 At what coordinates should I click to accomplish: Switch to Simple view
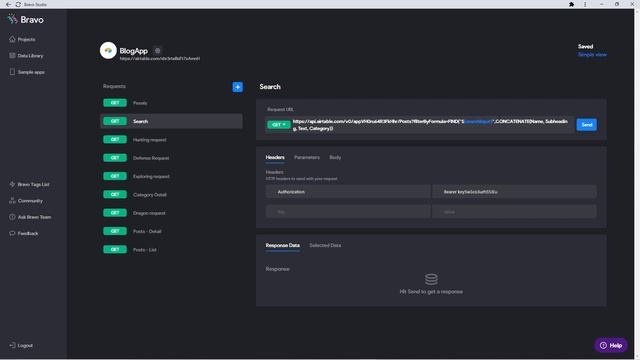(592, 54)
